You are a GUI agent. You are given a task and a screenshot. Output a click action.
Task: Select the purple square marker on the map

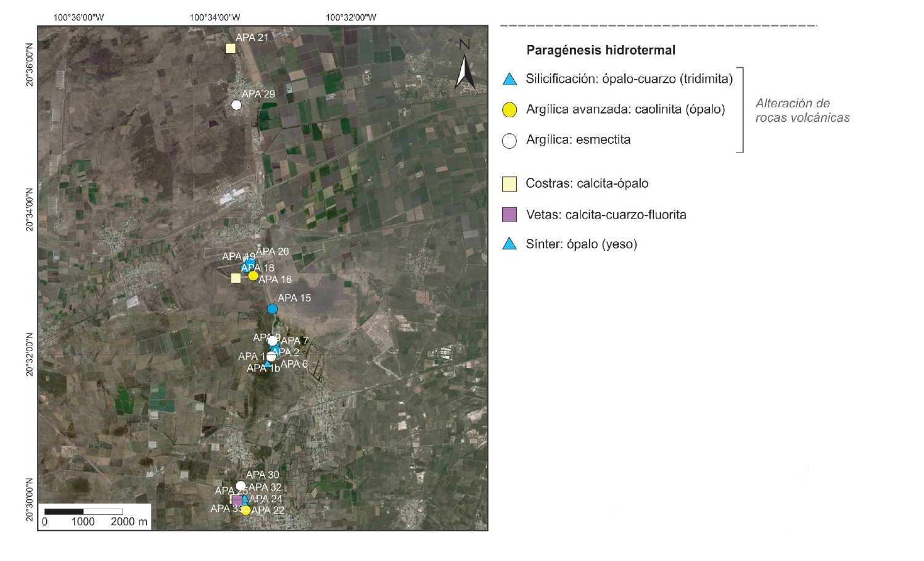[236, 500]
